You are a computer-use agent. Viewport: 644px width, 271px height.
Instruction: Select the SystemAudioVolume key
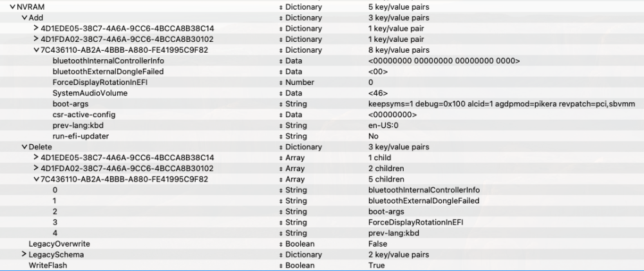[x=90, y=93]
